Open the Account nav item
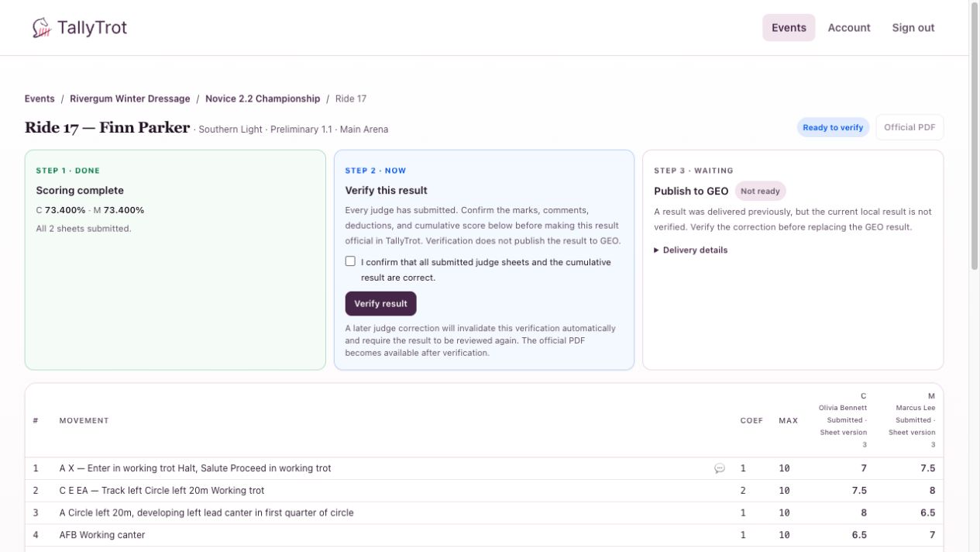This screenshot has width=980, height=552. coord(849,28)
